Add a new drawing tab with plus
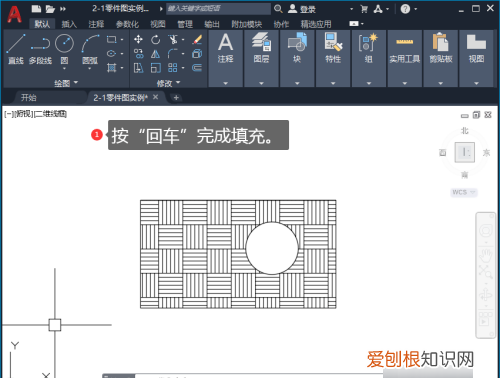Screen dimensions: 500x378 pyautogui.click(x=176, y=98)
